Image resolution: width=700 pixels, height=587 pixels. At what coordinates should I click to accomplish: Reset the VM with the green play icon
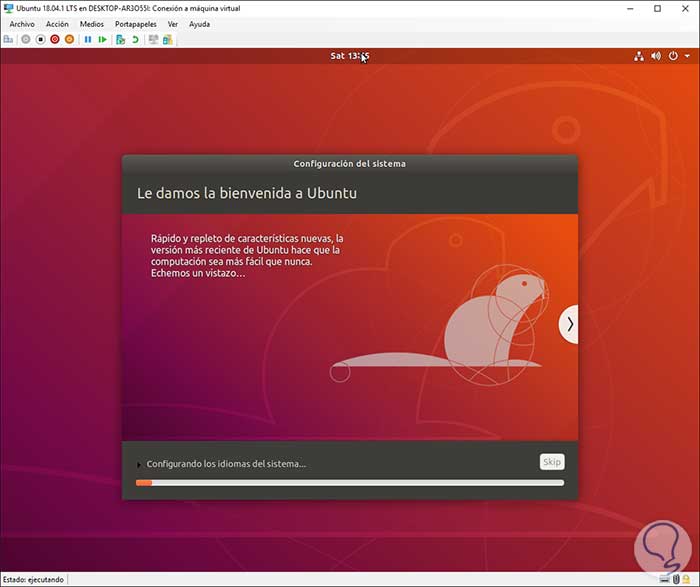(x=102, y=40)
